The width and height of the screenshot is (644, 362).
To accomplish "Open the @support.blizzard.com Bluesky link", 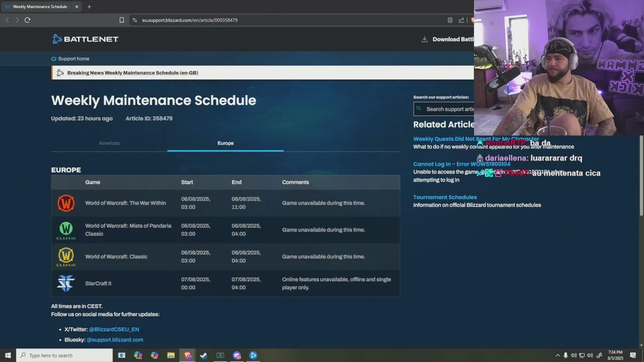I will pyautogui.click(x=115, y=340).
